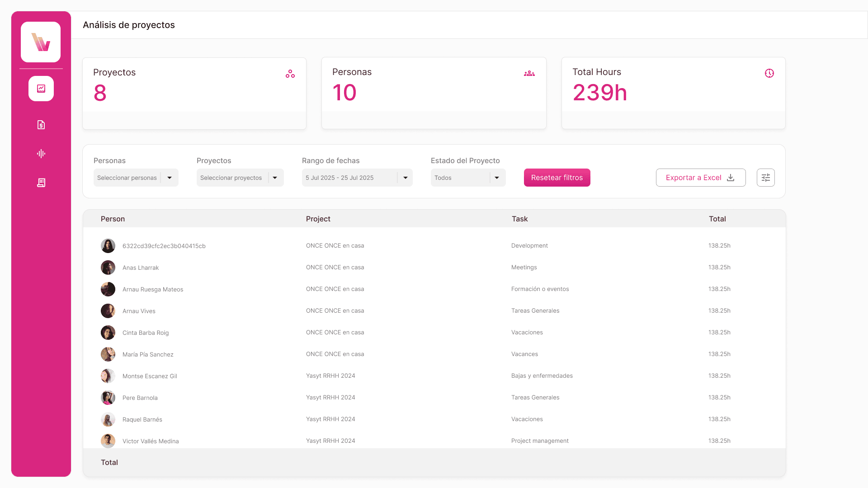Click the Personas card group icon
The width and height of the screenshot is (868, 488).
pyautogui.click(x=529, y=73)
